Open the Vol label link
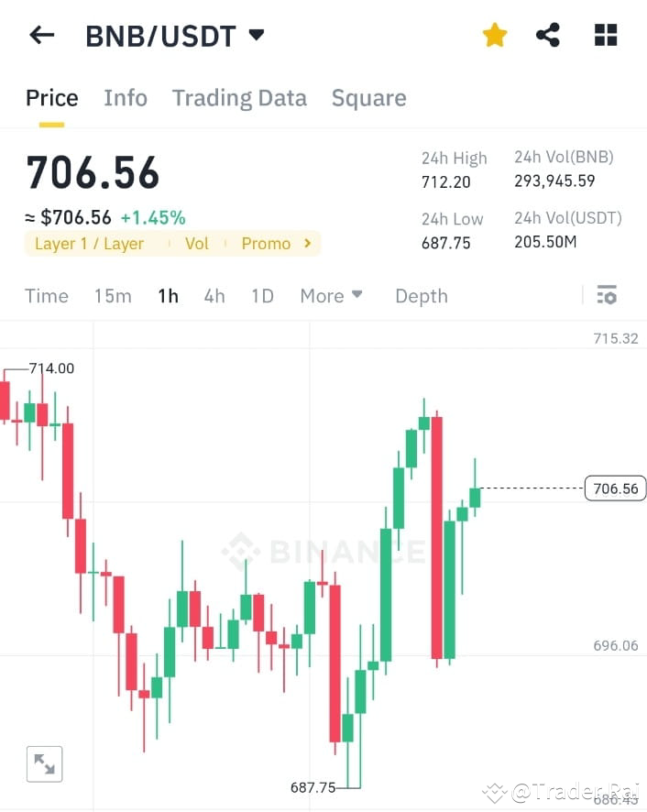This screenshot has height=812, width=647. [196, 244]
